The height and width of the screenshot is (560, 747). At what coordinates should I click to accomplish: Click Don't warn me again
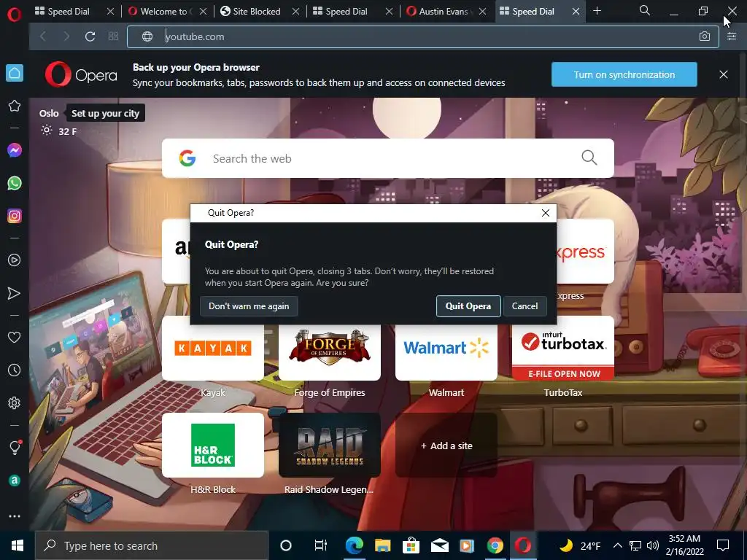249,306
